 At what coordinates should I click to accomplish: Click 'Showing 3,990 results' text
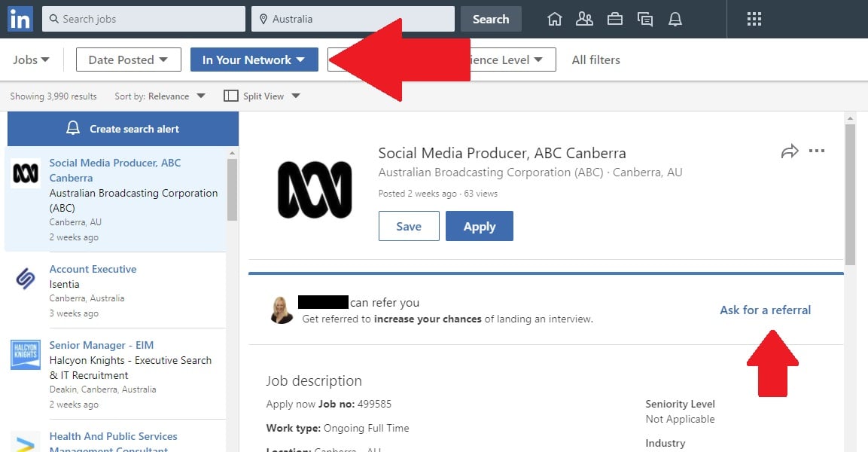(53, 96)
